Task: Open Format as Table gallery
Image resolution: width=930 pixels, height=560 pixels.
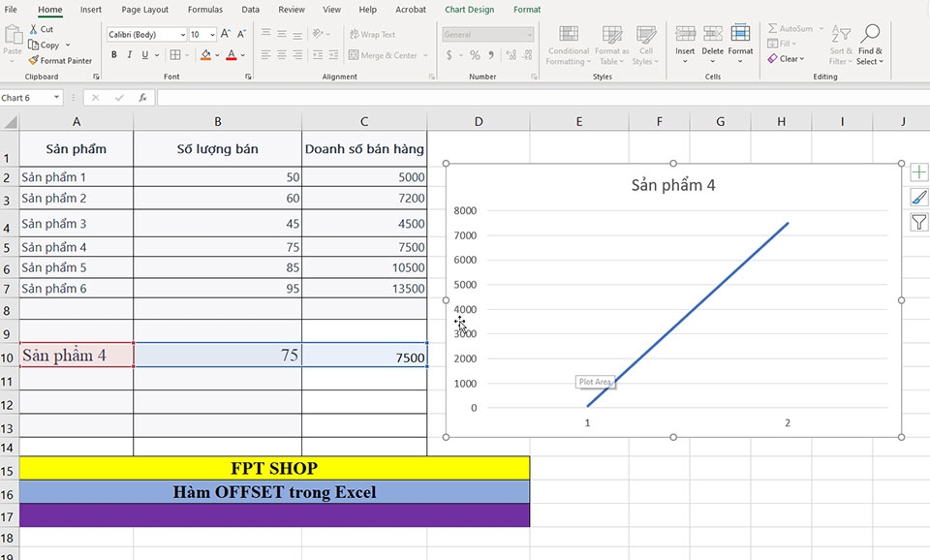Action: 611,46
